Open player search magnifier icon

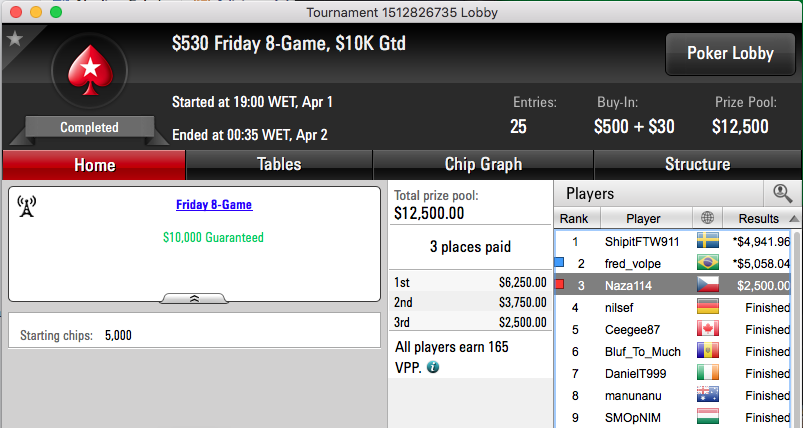click(783, 193)
